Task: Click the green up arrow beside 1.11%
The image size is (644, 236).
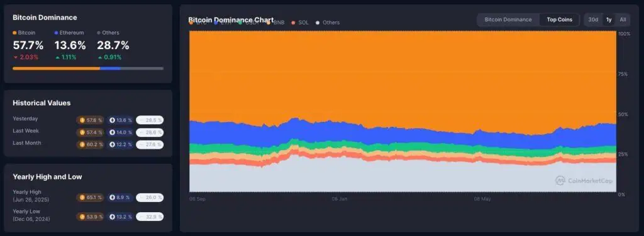Action: 57,57
